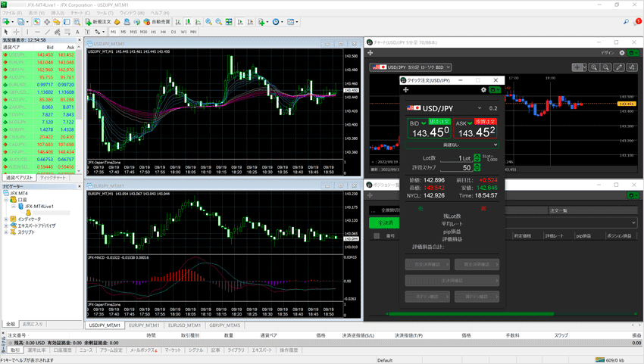Select the vertical line drawing tool

27,32
